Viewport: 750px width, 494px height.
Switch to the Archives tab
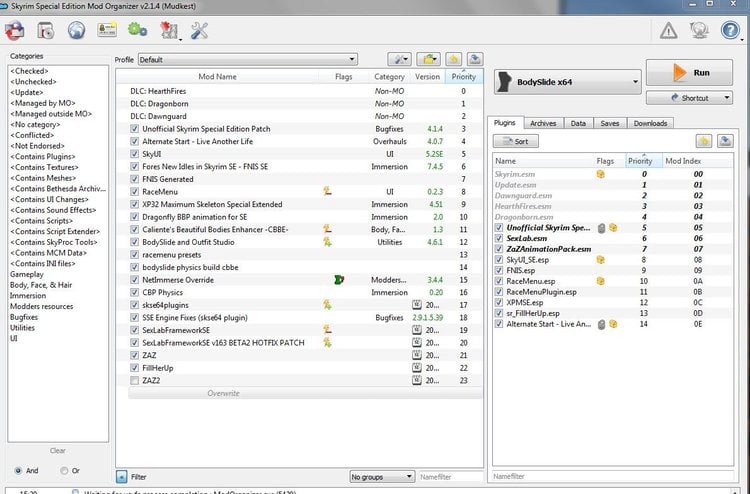543,123
